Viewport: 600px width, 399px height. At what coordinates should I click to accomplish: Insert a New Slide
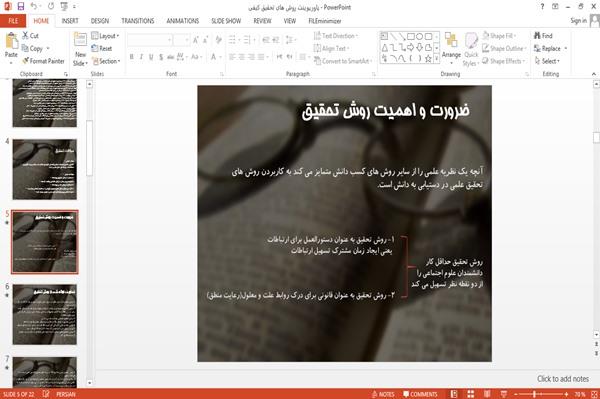[80, 49]
